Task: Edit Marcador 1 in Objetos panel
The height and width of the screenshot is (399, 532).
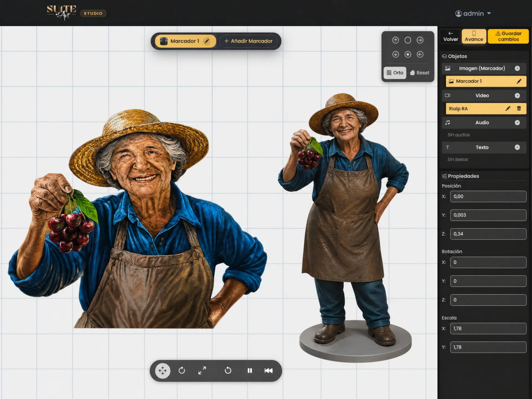Action: tap(519, 81)
